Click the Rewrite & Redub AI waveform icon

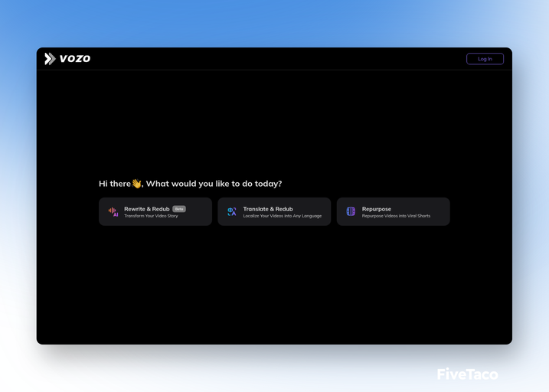[113, 211]
